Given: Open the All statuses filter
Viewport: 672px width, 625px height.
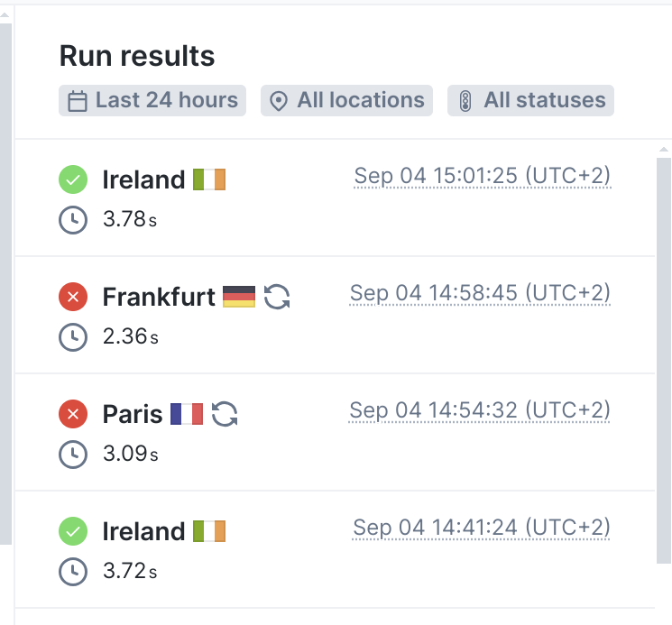Looking at the screenshot, I should coord(530,101).
